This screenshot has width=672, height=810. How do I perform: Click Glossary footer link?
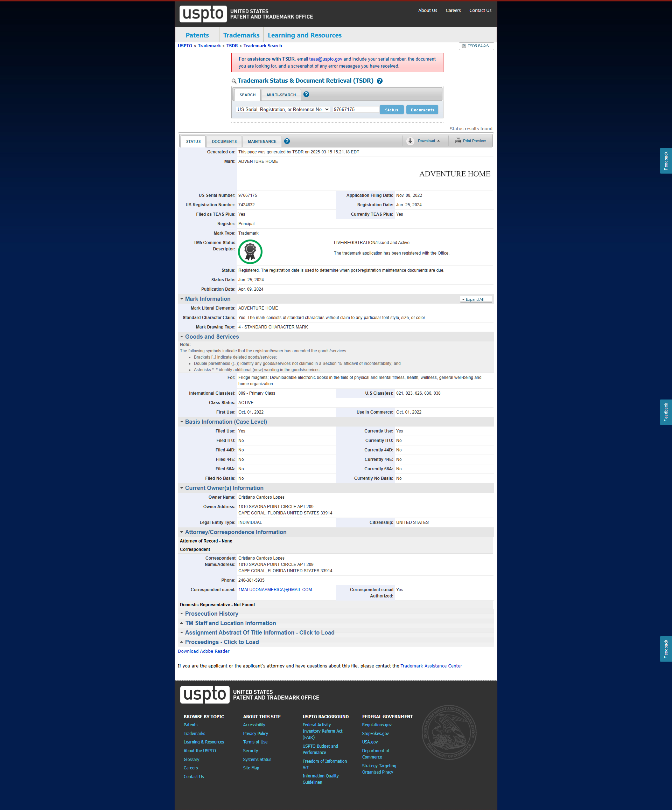point(191,760)
